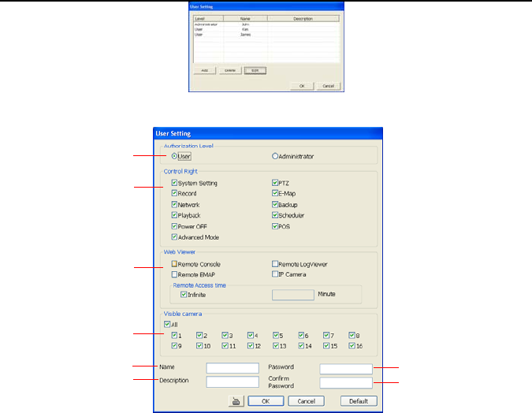Uncheck the All visible cameras checkbox
Screen dimensions: 532x413
click(x=166, y=323)
